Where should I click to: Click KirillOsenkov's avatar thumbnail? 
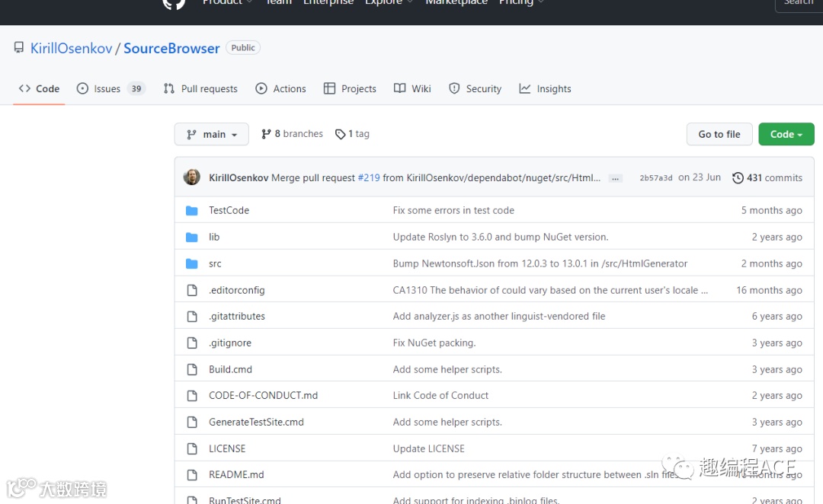[191, 177]
